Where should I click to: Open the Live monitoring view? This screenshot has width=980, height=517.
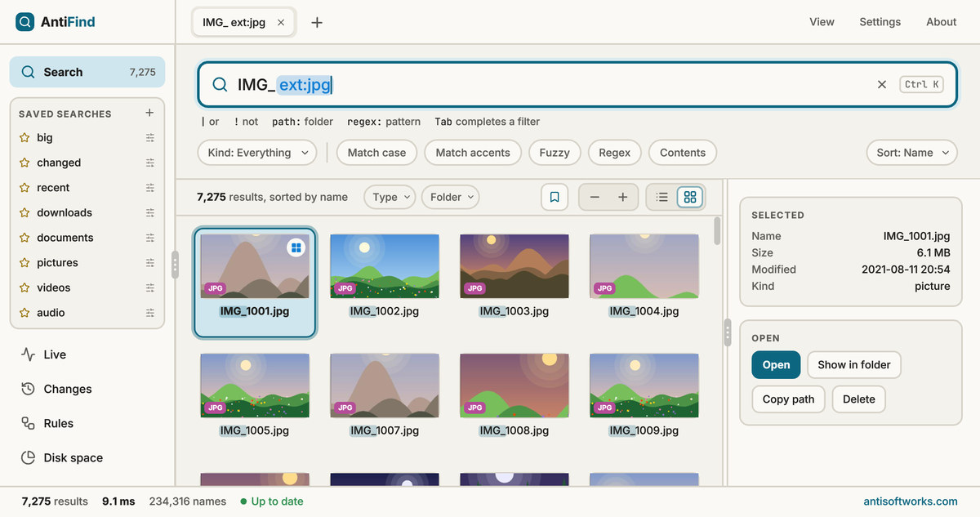pyautogui.click(x=87, y=354)
